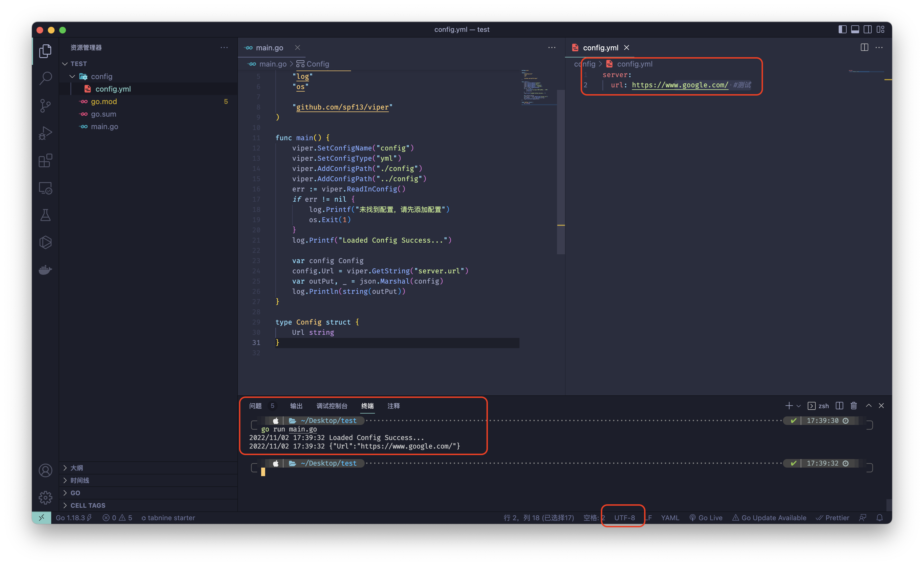924x566 pixels.
Task: Switch to 调试控制台 debug console tab
Action: pos(331,406)
